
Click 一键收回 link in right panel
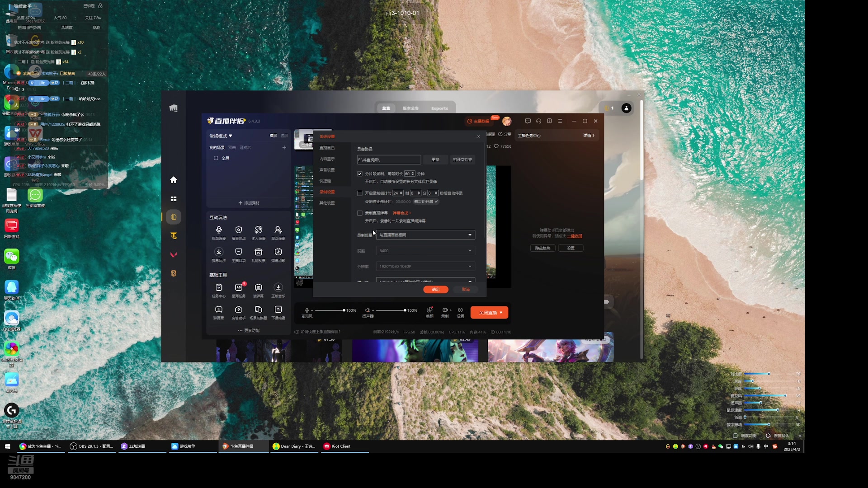[x=574, y=236]
